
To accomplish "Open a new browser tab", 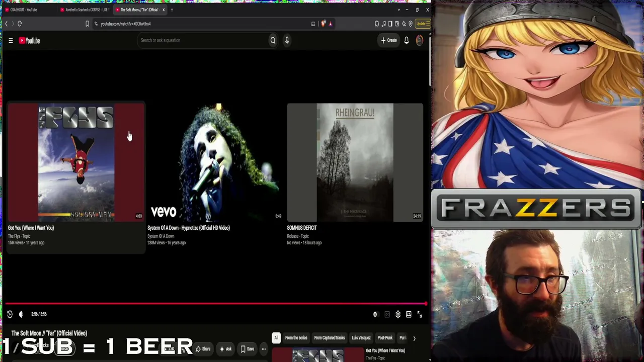I will (172, 10).
